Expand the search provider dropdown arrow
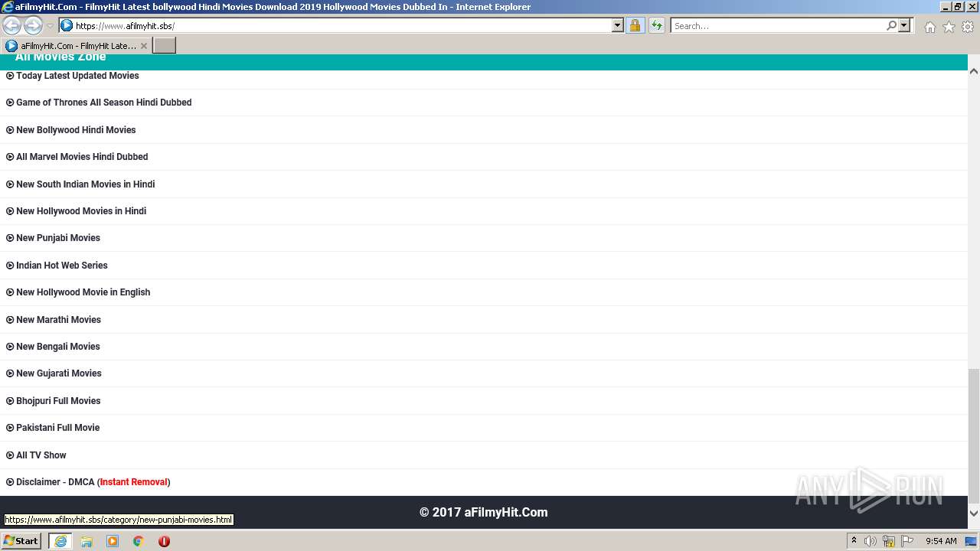 click(904, 25)
